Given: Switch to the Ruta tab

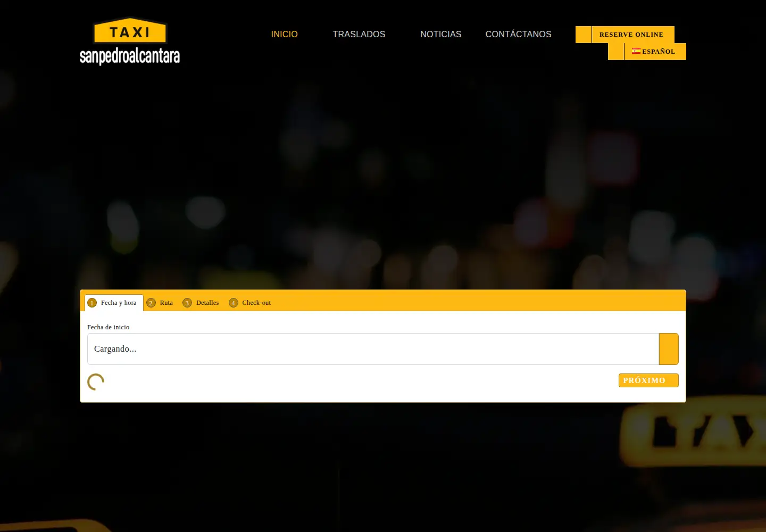Looking at the screenshot, I should pos(160,303).
